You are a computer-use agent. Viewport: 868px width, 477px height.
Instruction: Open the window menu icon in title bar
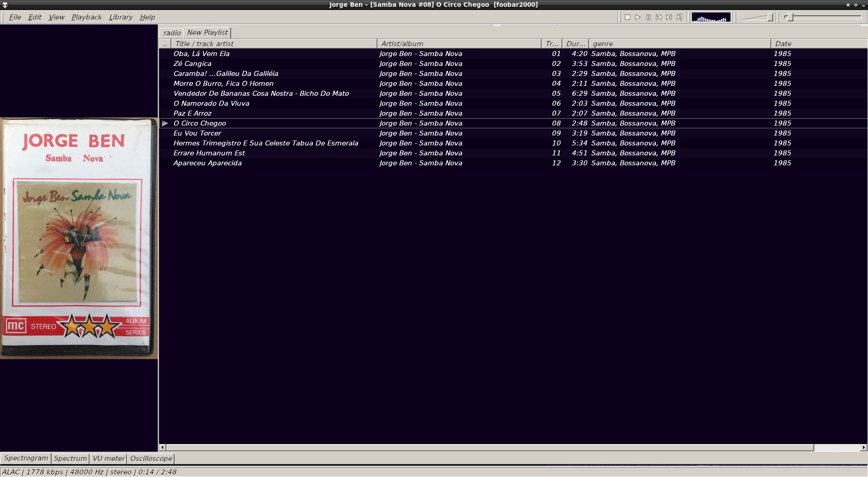[5, 5]
